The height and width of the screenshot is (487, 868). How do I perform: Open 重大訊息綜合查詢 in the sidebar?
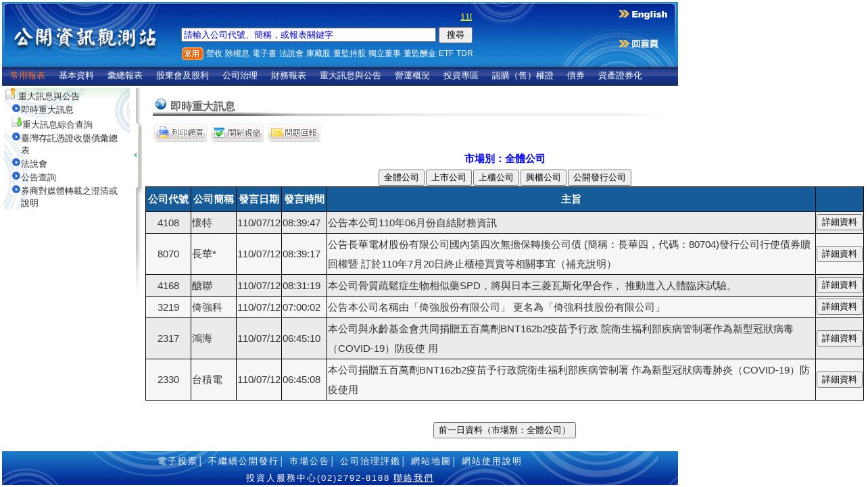[57, 124]
